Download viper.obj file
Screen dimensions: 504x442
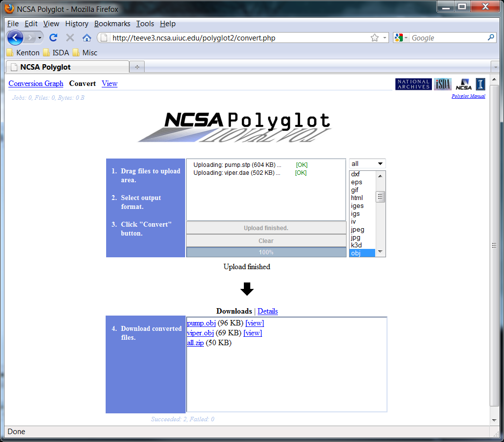[200, 333]
